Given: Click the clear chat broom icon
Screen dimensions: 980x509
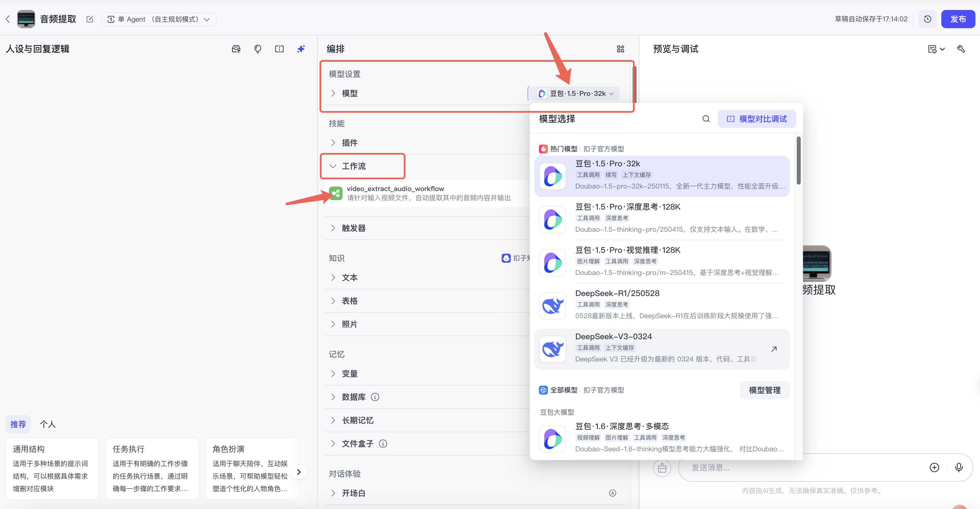Looking at the screenshot, I should pyautogui.click(x=662, y=467).
